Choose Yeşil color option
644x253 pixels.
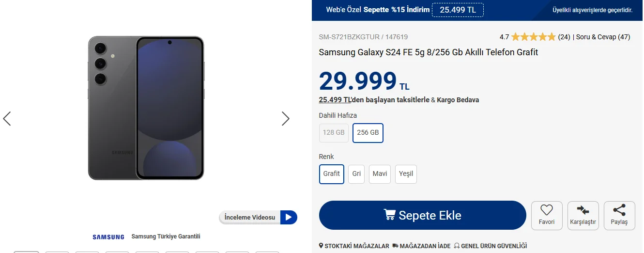406,174
